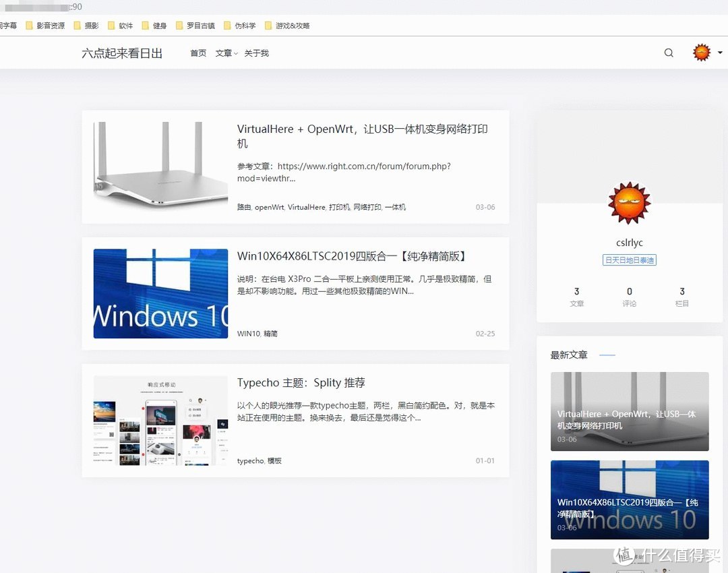
Task: Open the VirtualHere + OpenWrt article title
Action: pyautogui.click(x=363, y=136)
